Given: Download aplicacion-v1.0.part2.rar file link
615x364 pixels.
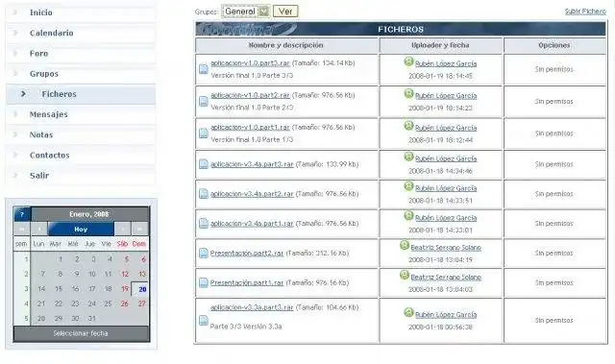Looking at the screenshot, I should (250, 95).
